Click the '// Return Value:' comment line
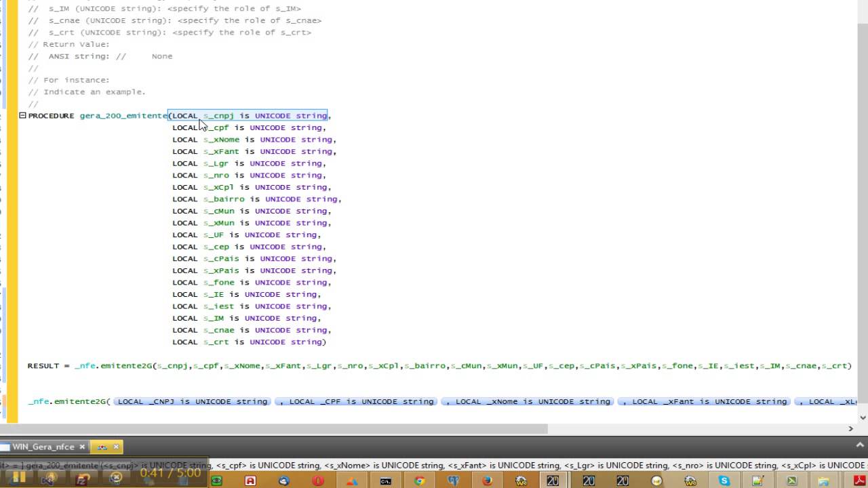The width and height of the screenshot is (868, 488). 68,44
